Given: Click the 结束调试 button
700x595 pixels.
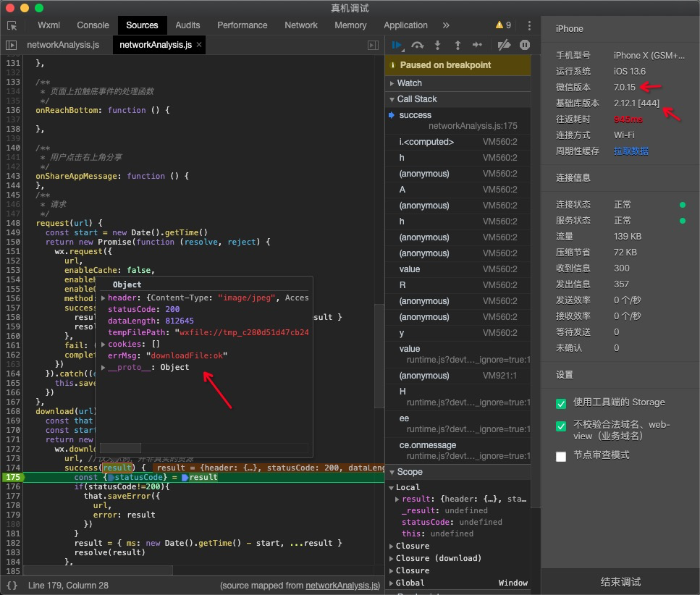Looking at the screenshot, I should click(x=620, y=582).
